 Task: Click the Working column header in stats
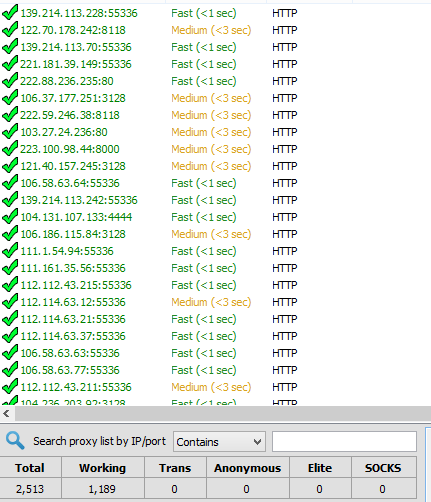[102, 468]
